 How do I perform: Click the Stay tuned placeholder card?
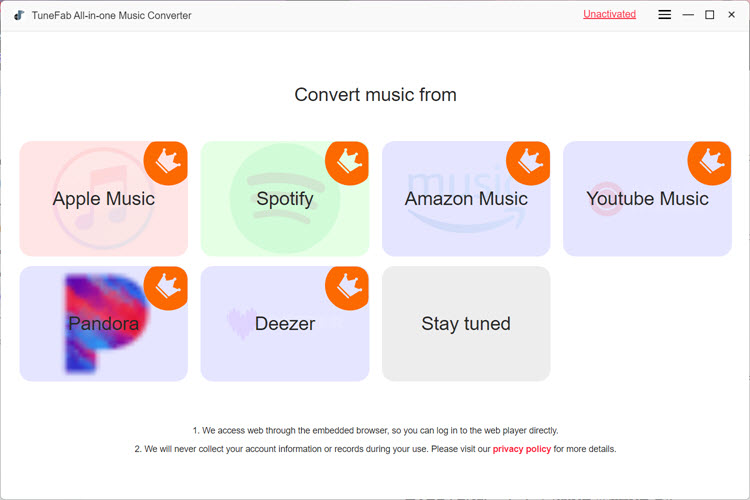[x=466, y=324]
